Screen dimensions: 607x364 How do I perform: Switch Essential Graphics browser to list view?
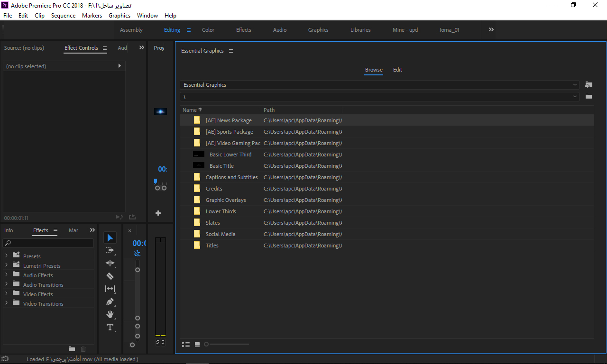click(186, 344)
